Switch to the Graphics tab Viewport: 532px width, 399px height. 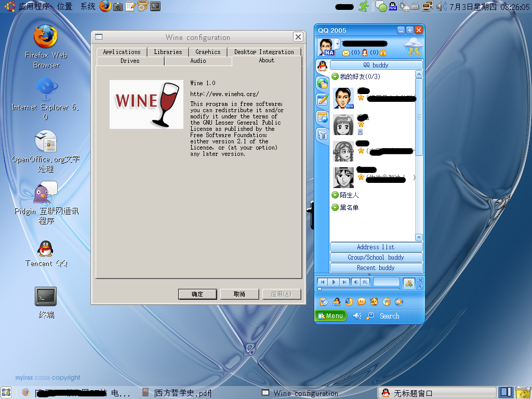click(208, 52)
